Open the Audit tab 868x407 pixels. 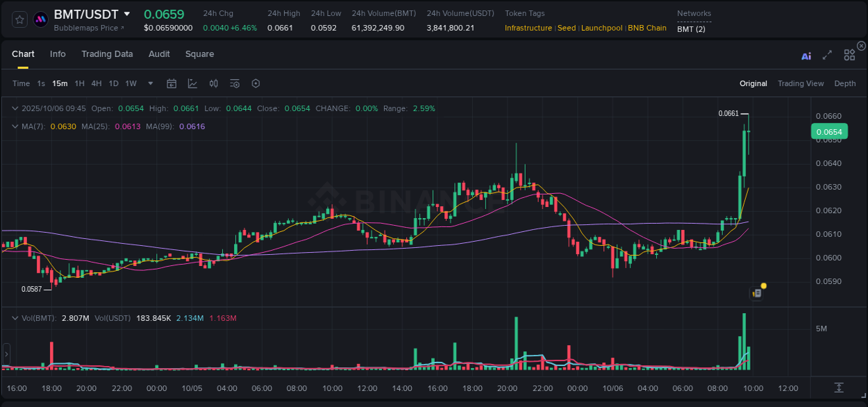159,54
